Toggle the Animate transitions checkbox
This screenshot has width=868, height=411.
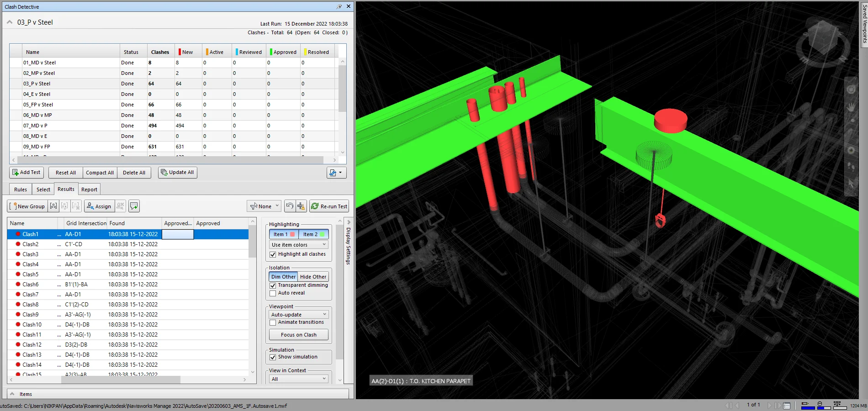click(273, 322)
